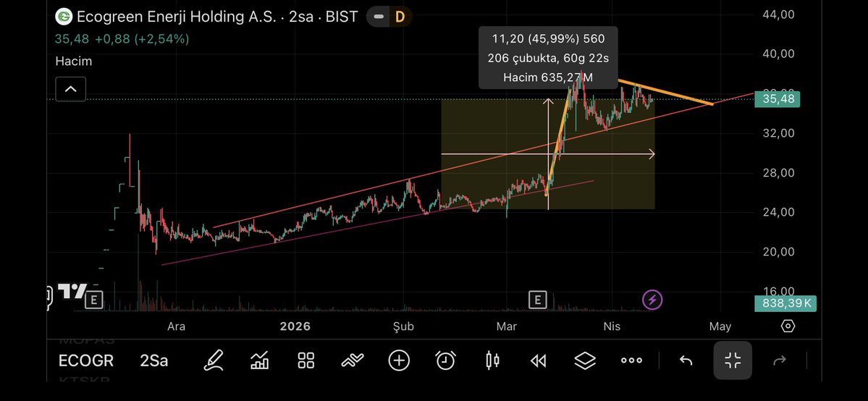Create an alert with the alarm clock icon
Screen dimensions: 868x401
pyautogui.click(x=446, y=360)
